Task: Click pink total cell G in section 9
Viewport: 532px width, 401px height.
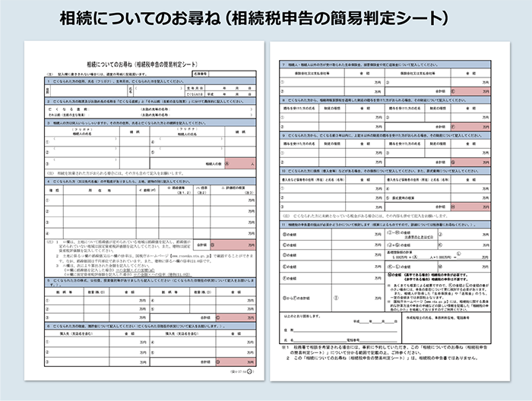Action: [x=470, y=163]
